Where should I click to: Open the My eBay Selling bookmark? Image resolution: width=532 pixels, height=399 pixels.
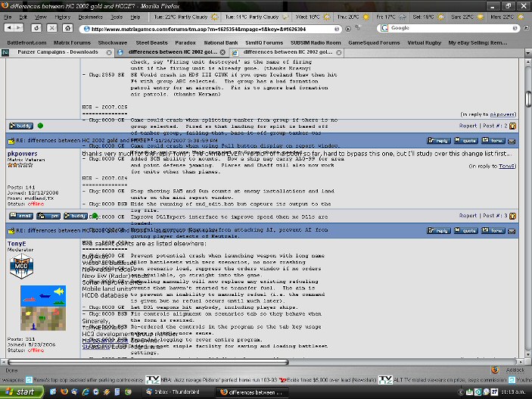tap(478, 43)
